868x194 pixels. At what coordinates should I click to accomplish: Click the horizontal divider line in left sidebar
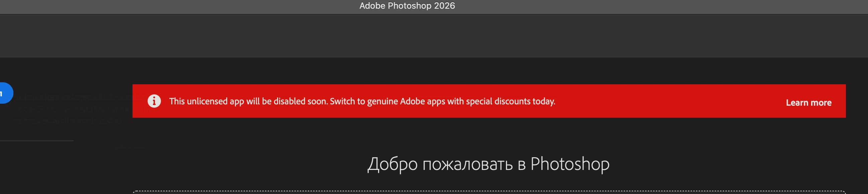click(37, 141)
